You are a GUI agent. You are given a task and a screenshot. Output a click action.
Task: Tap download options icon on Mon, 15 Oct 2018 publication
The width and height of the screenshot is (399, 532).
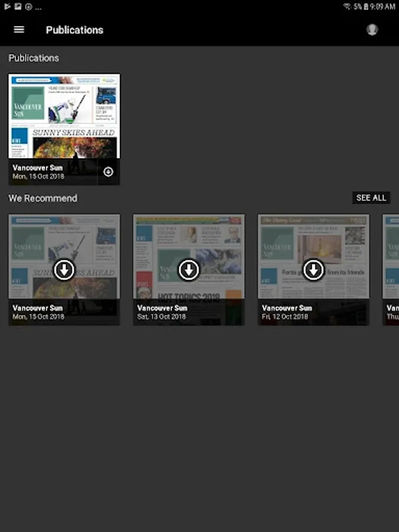tap(108, 172)
